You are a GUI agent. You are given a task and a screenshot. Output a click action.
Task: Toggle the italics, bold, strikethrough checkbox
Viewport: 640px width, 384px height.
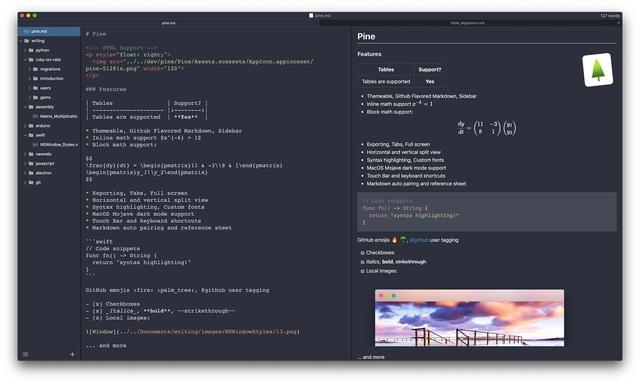coord(362,262)
